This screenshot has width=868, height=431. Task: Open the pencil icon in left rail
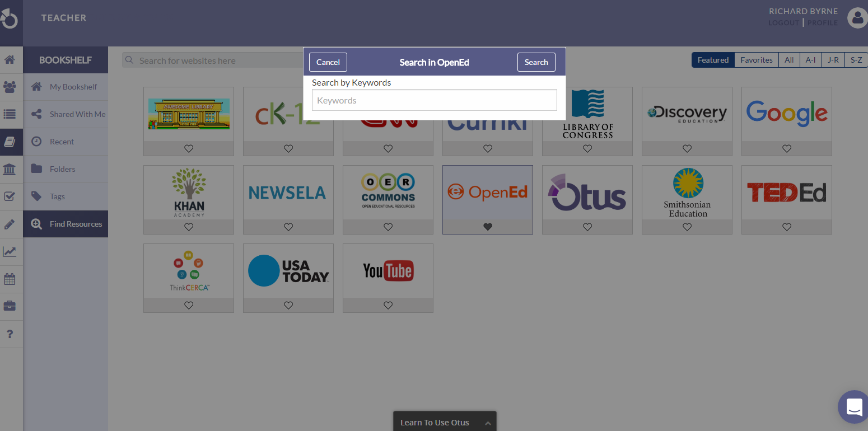click(10, 224)
